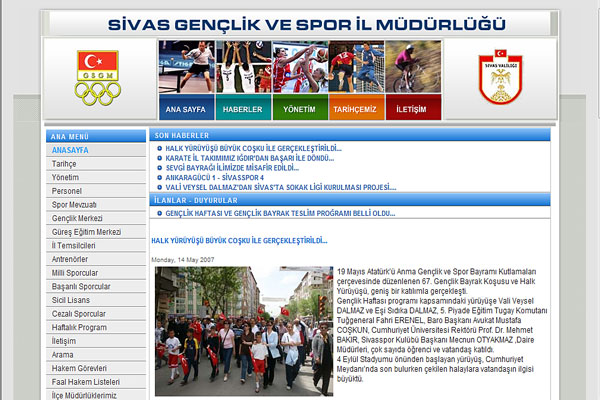Viewport: 600px width, 400px height.
Task: Click the handball goalkeeper photo
Action: pyautogui.click(x=357, y=67)
